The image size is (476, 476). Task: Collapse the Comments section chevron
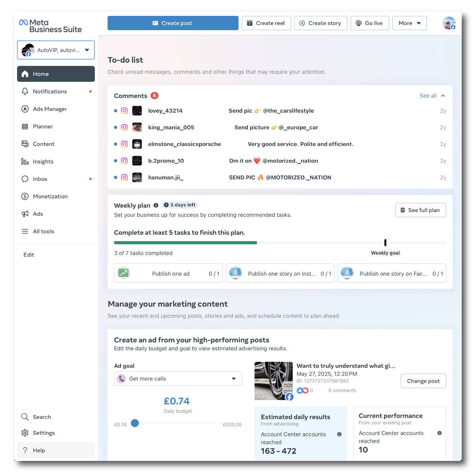tap(443, 96)
